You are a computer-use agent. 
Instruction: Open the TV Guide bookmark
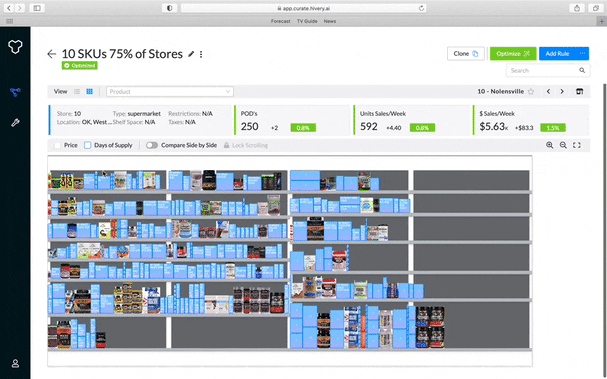pos(307,21)
